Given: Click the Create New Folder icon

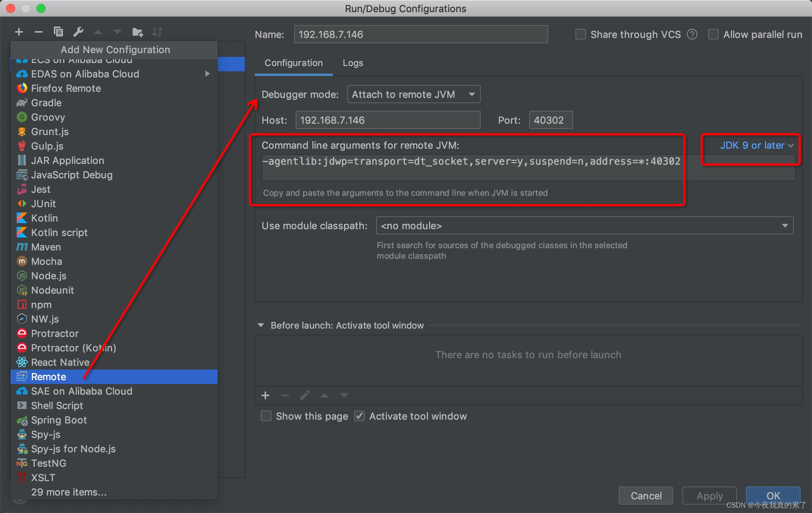Looking at the screenshot, I should click(137, 32).
